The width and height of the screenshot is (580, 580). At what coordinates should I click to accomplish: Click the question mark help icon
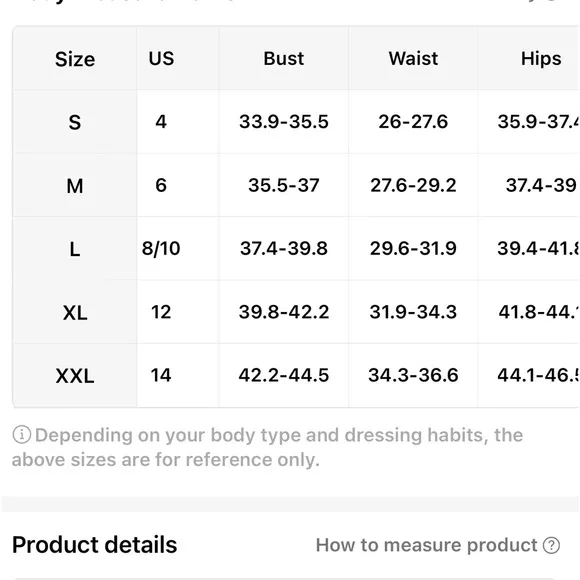pos(551,545)
